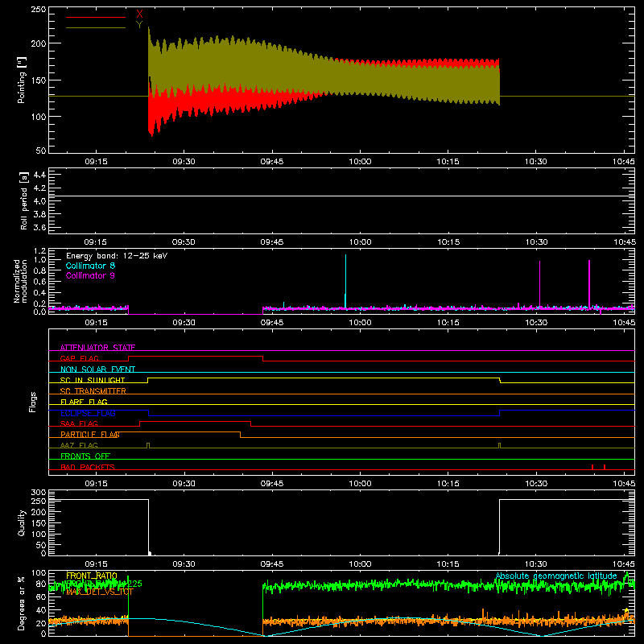Click the 300 tick on Quality axis
644x644 pixels.
(x=39, y=493)
